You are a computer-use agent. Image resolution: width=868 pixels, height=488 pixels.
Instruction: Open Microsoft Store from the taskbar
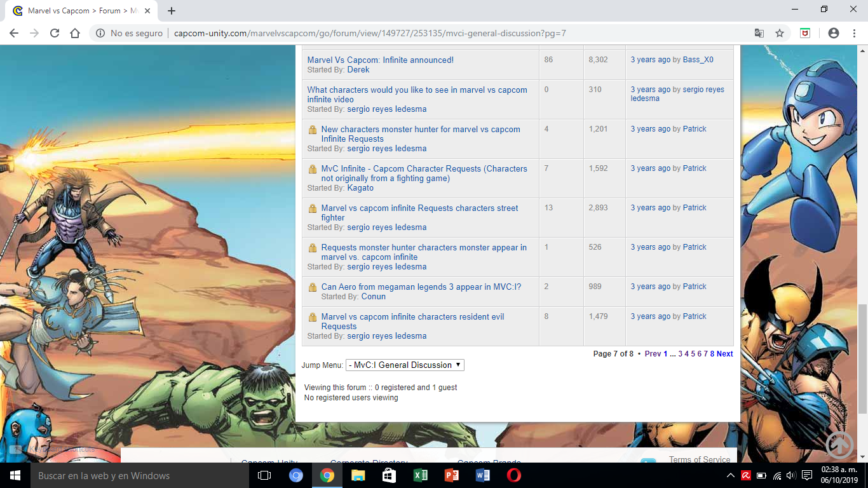[x=390, y=475]
